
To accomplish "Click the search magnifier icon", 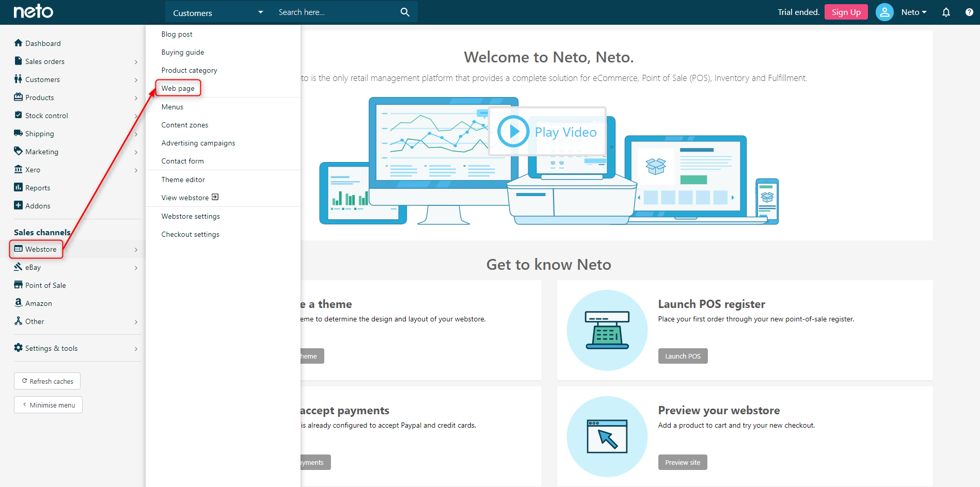I will coord(405,12).
